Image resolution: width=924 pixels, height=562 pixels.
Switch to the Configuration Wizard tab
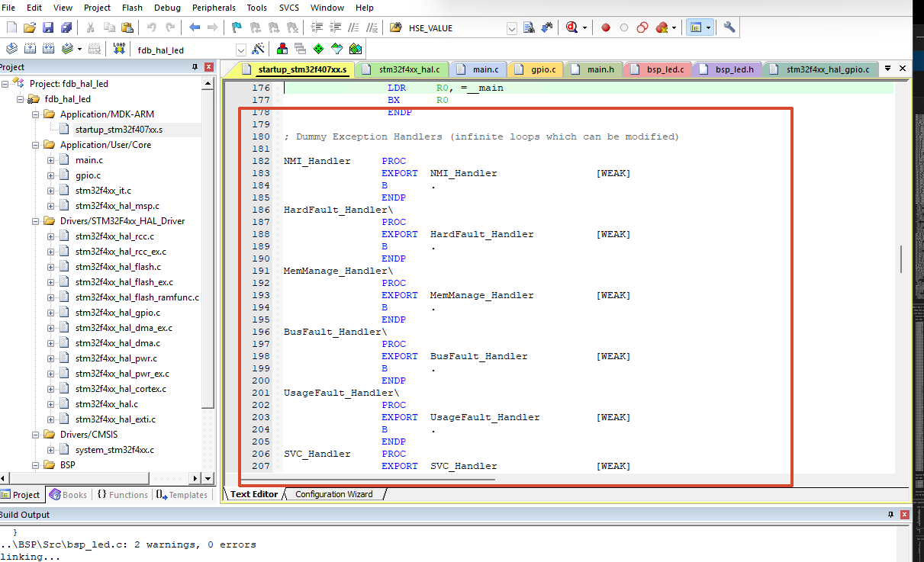[334, 494]
